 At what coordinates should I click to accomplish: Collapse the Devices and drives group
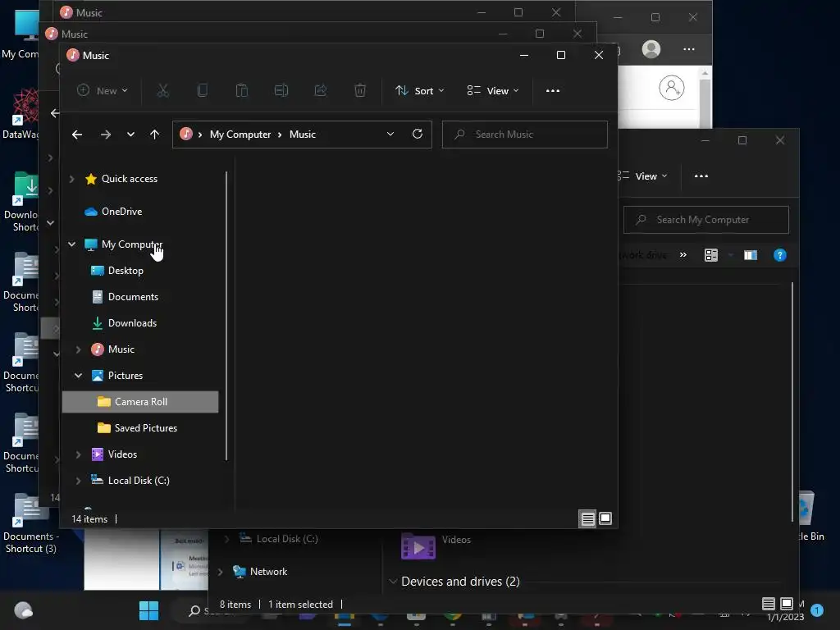(x=393, y=582)
